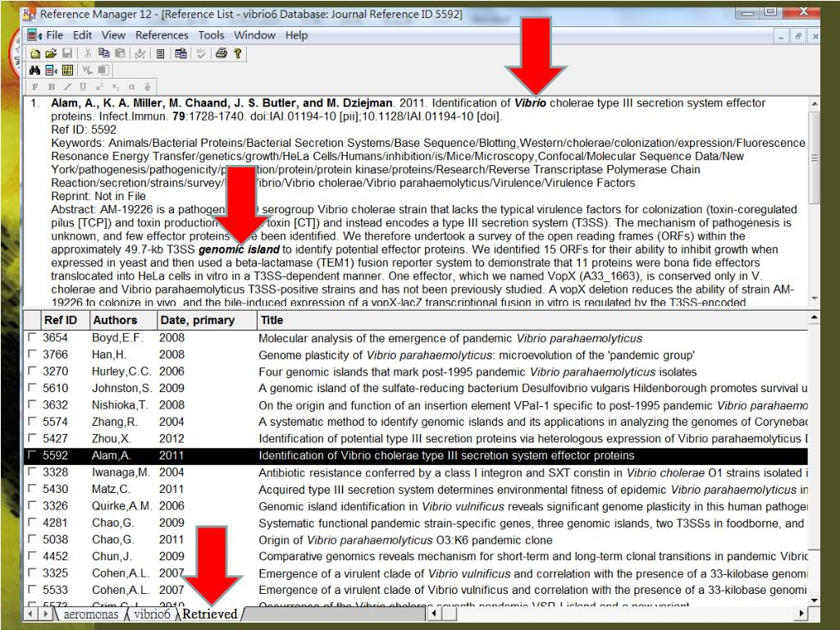This screenshot has width=840, height=630.
Task: Open the Help menu
Action: pyautogui.click(x=296, y=35)
